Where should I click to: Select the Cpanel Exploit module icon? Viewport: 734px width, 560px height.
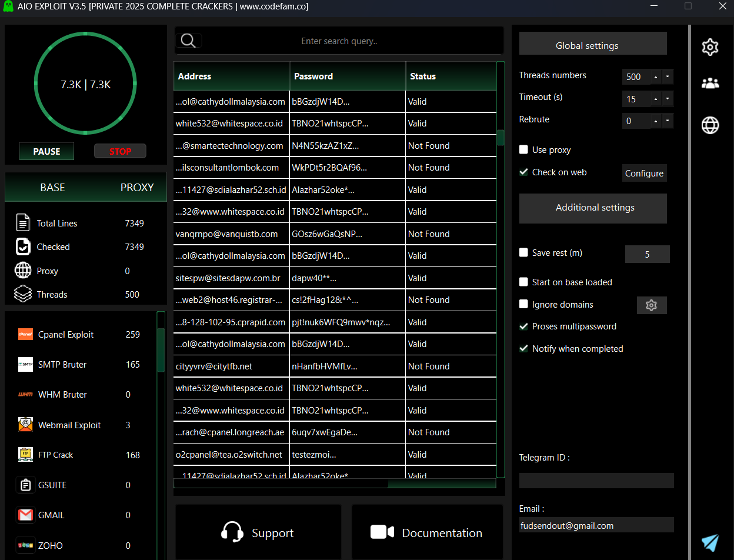coord(25,334)
